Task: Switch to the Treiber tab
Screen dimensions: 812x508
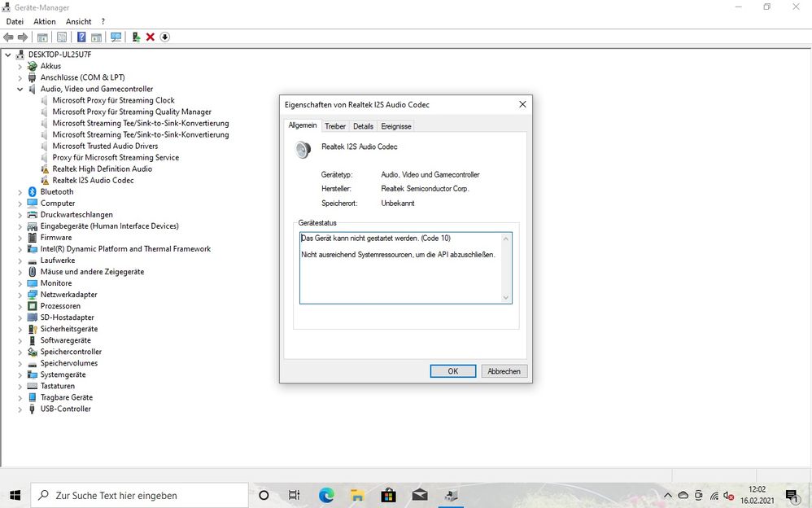Action: tap(334, 126)
